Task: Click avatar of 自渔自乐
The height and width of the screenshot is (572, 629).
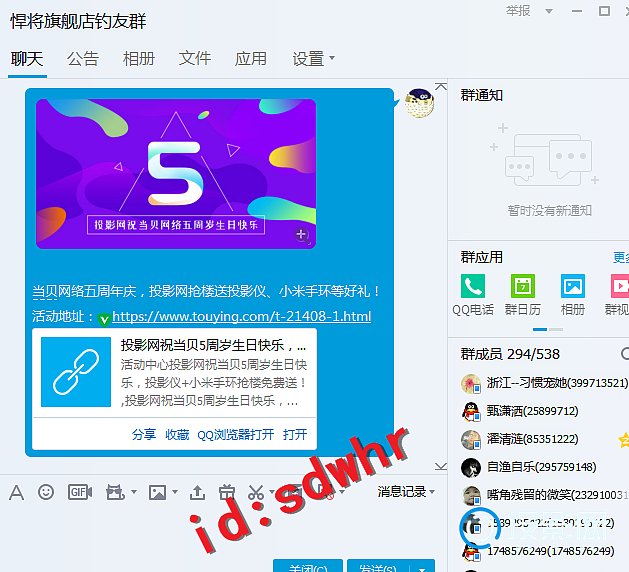Action: click(471, 467)
